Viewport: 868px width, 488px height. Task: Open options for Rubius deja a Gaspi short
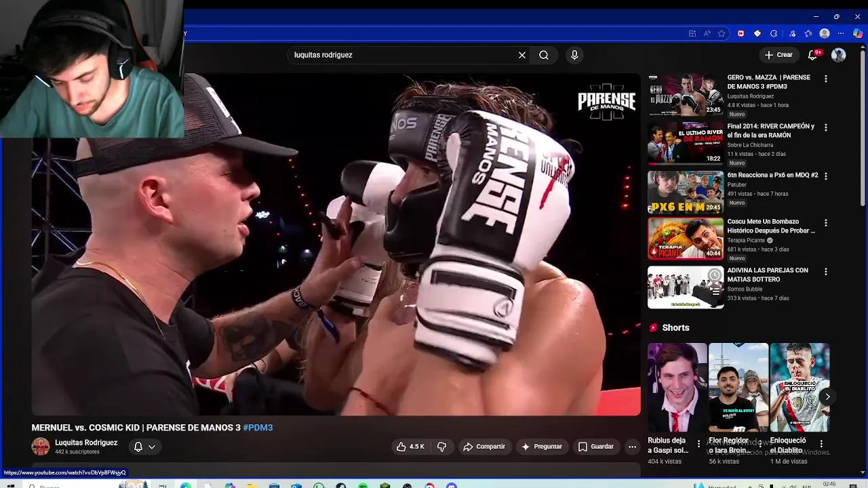(698, 444)
